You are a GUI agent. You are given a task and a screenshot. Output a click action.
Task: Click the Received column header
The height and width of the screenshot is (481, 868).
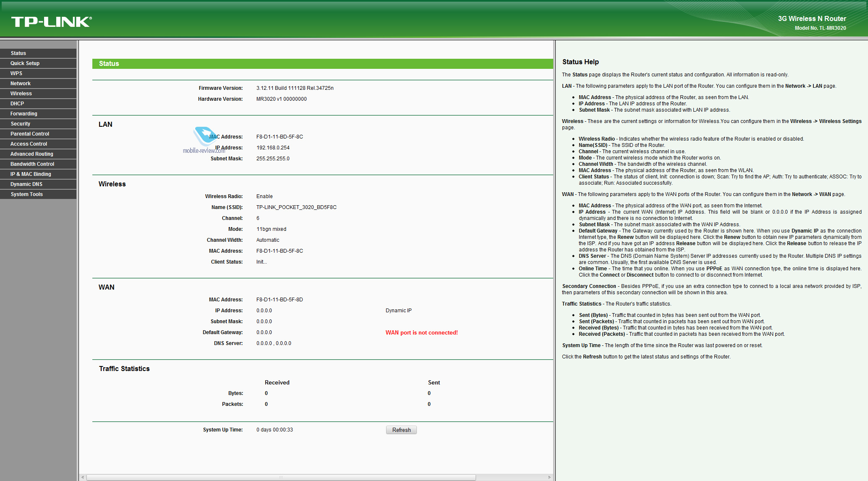(x=277, y=383)
